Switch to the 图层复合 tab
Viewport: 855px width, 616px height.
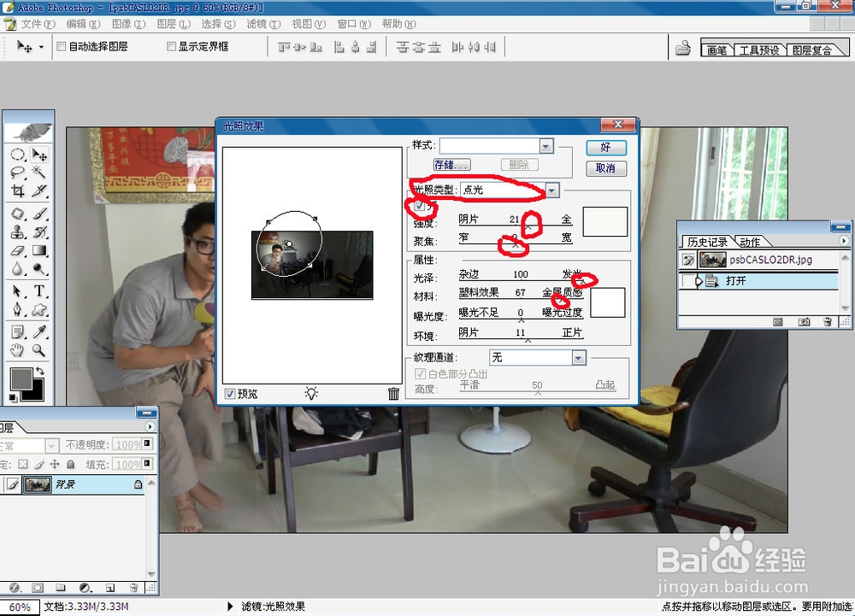[x=812, y=50]
